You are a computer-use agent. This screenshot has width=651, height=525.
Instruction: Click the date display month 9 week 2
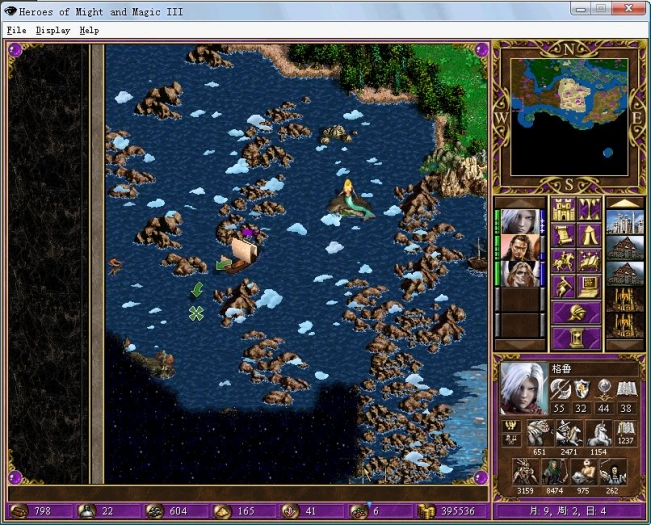pos(568,511)
